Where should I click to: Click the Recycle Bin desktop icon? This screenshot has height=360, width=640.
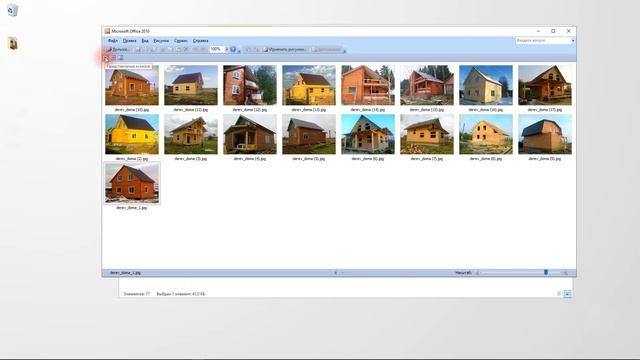[x=13, y=10]
